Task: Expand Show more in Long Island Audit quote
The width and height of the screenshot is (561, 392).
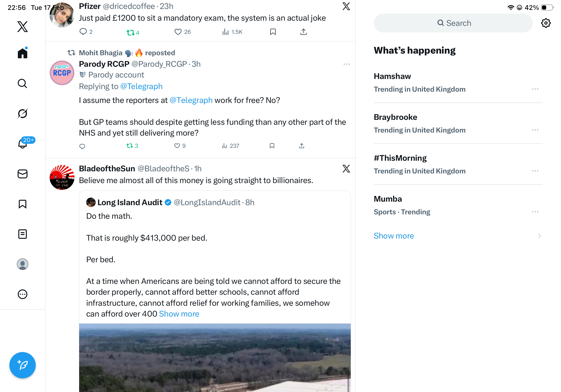Action: click(179, 314)
